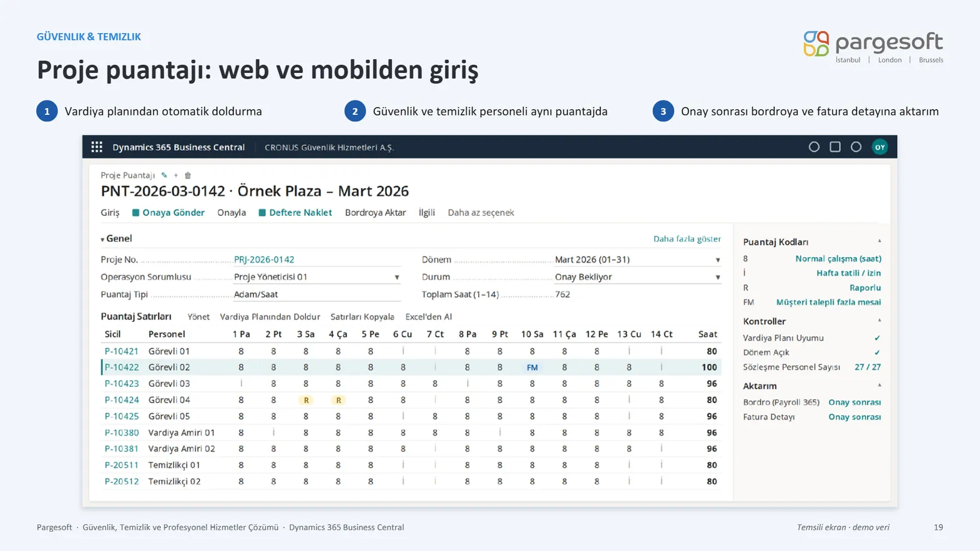Open the Operasyon Sorumlusu dropdown
The width and height of the screenshot is (980, 551).
396,277
